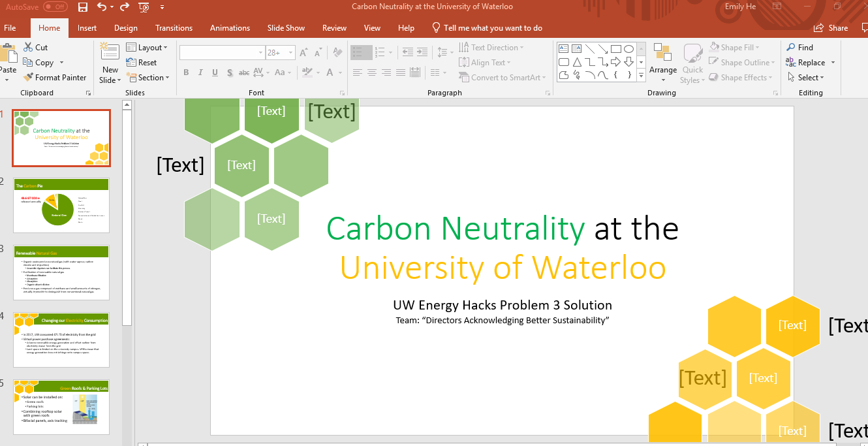
Task: Decrease font size with smaller A icon
Action: [x=318, y=52]
